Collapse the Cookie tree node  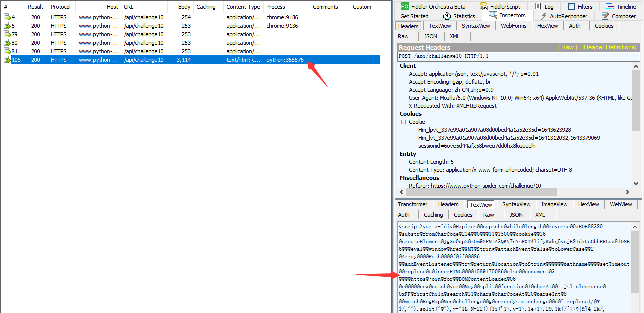coord(403,122)
